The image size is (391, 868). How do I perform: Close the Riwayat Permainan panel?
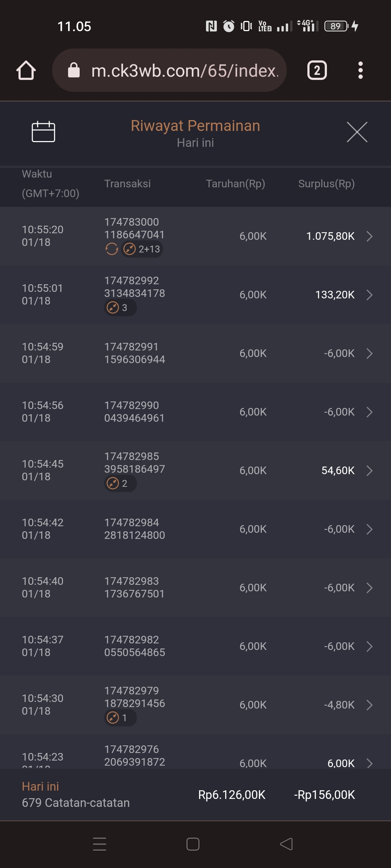[357, 132]
